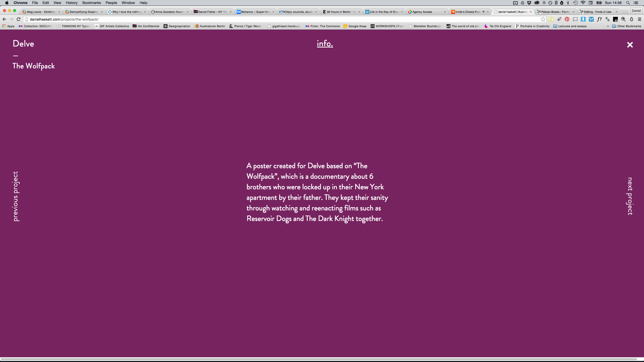
Task: Close the project info overlay
Action: tap(630, 45)
